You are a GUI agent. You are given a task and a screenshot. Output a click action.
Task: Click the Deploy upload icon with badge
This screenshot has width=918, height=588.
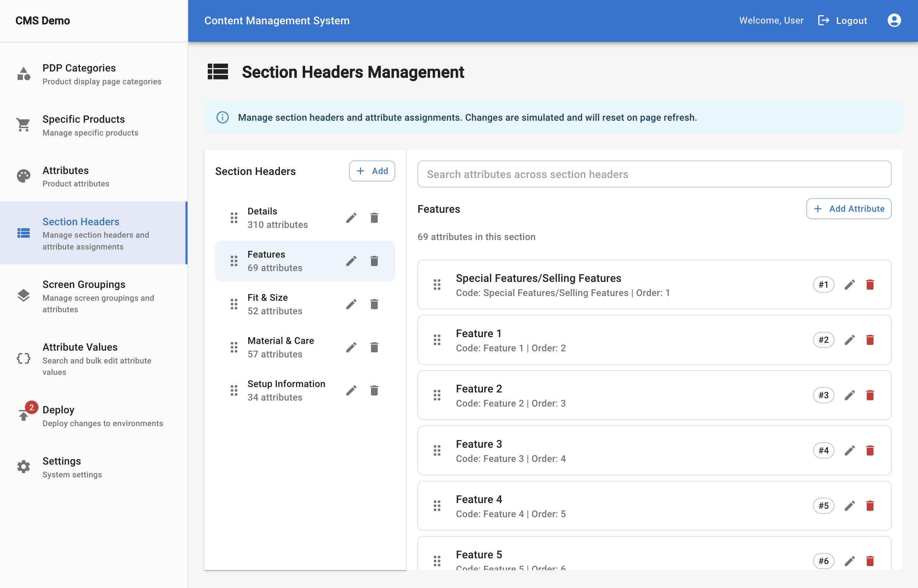(x=23, y=415)
